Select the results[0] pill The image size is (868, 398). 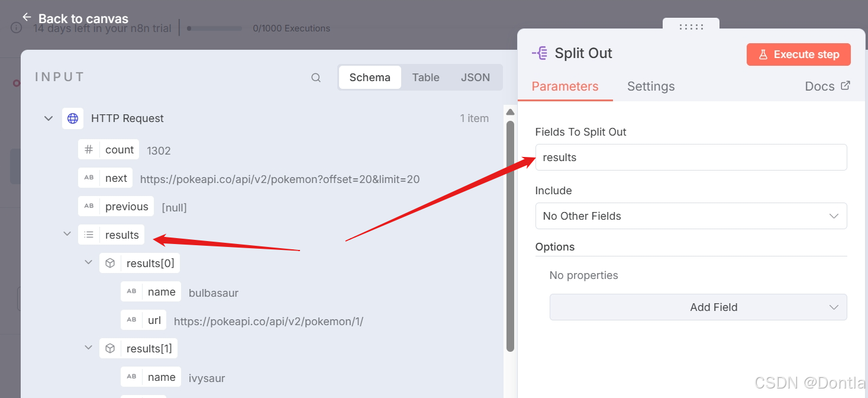pos(140,264)
